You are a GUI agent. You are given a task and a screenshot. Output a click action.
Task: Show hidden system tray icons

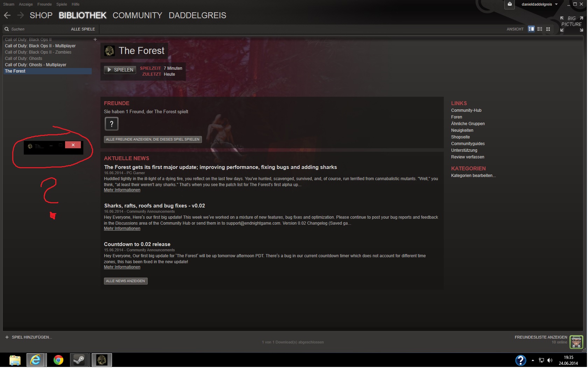(x=533, y=360)
